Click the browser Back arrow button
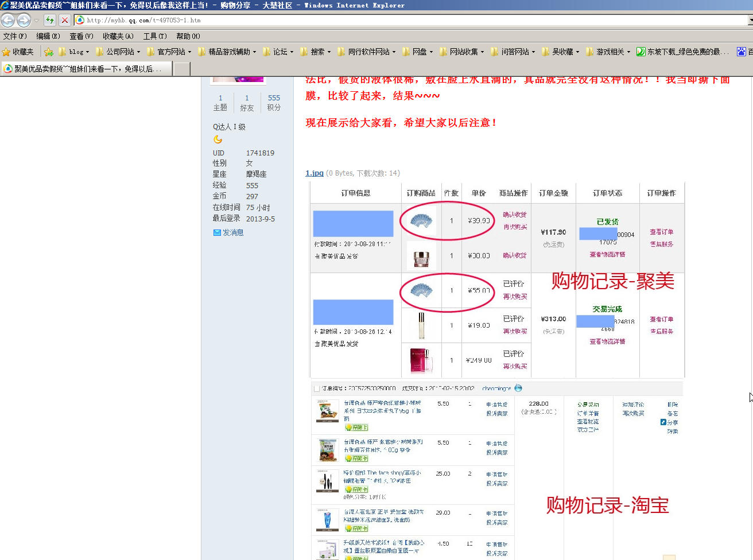 click(x=8, y=20)
